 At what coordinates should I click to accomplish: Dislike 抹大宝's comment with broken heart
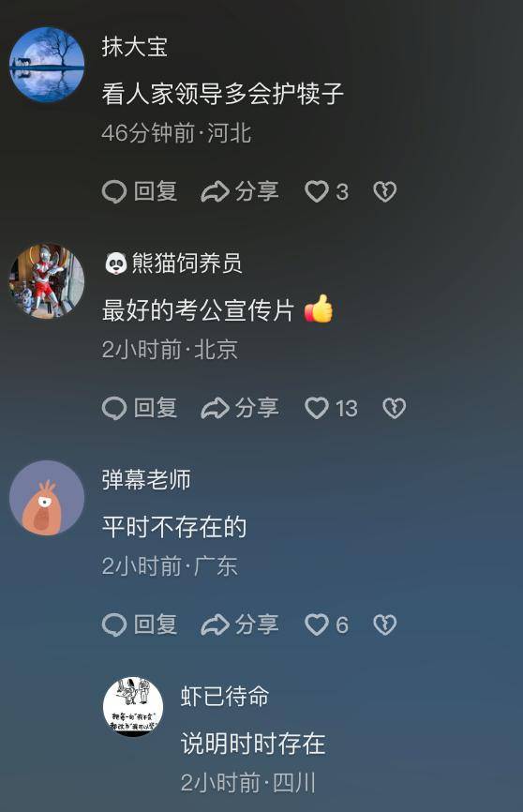[x=384, y=191]
